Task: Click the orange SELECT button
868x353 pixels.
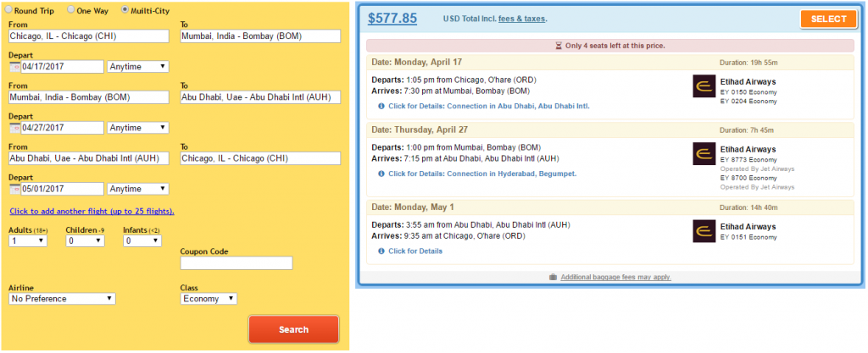Action: (828, 19)
